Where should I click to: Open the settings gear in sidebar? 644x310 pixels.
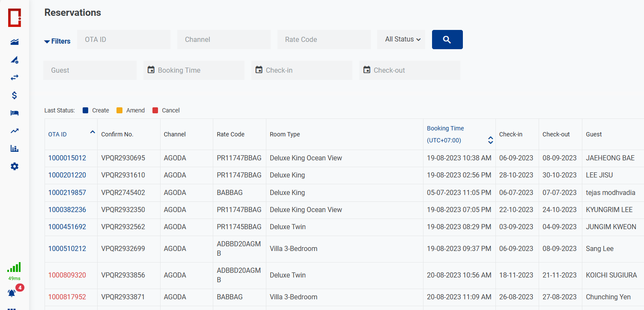(15, 166)
